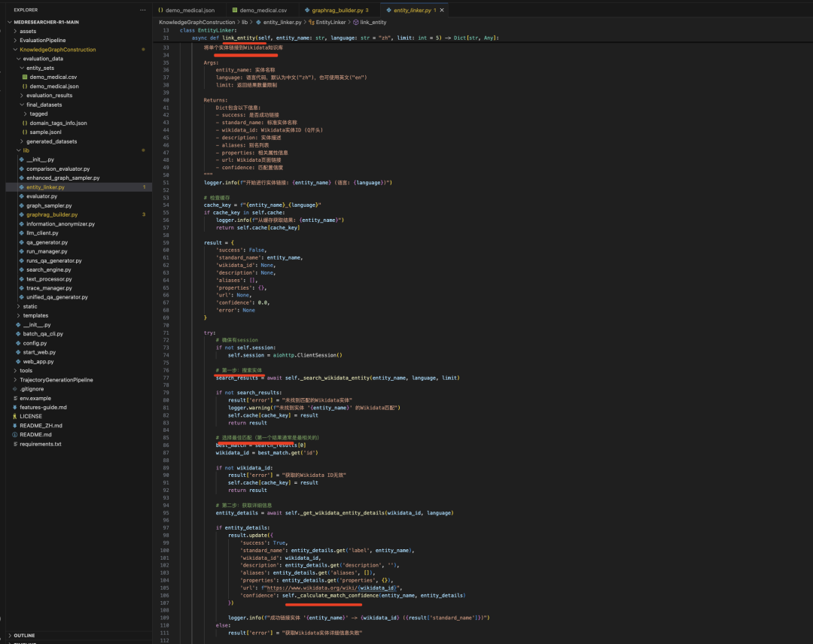
Task: Expand the OUTLINE panel
Action: [x=24, y=635]
